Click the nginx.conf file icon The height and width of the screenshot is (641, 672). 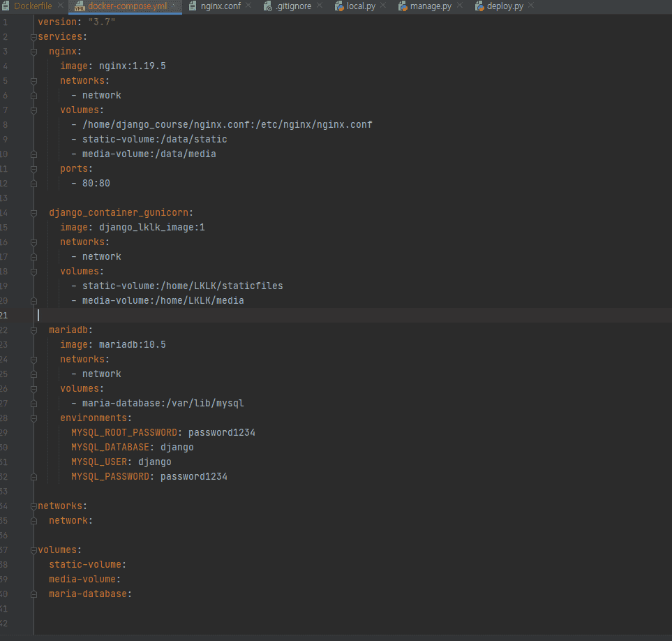[193, 6]
